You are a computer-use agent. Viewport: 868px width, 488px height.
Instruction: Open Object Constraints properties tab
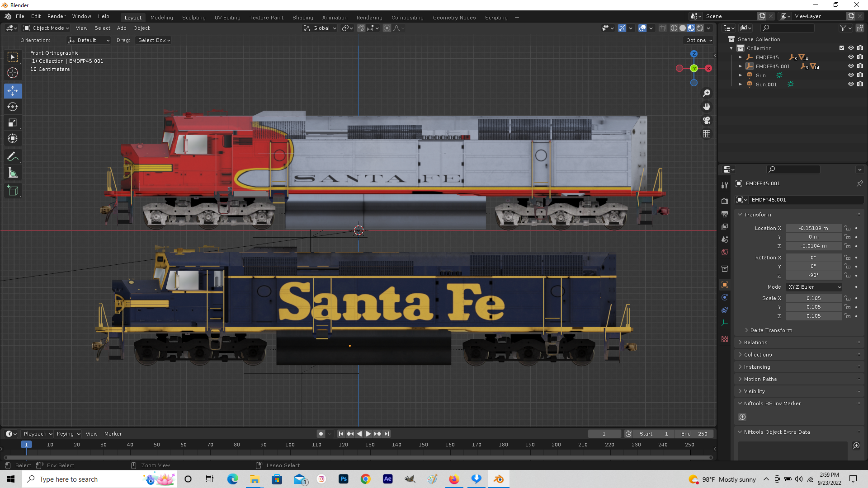pos(725,310)
